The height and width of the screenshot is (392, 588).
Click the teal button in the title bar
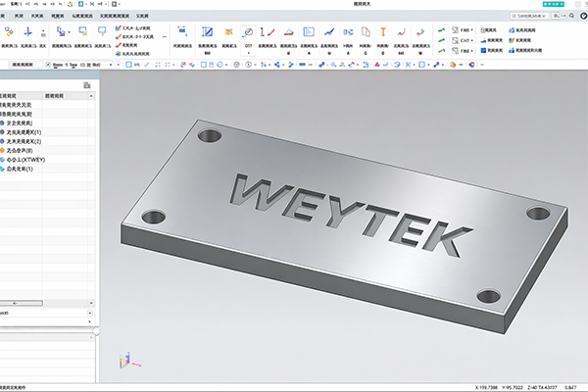(x=553, y=4)
